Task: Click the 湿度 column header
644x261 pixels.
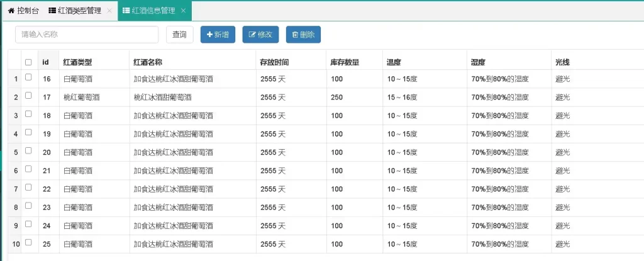Action: 509,60
